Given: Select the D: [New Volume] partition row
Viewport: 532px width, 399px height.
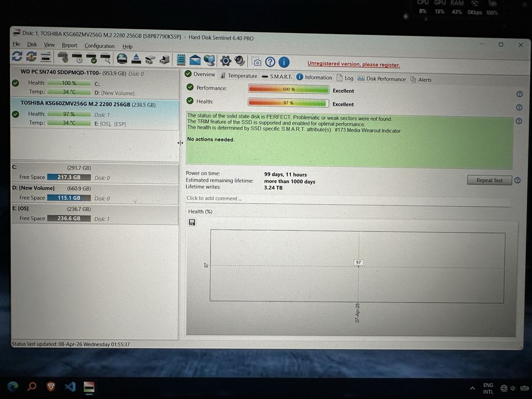Looking at the screenshot, I should point(95,193).
